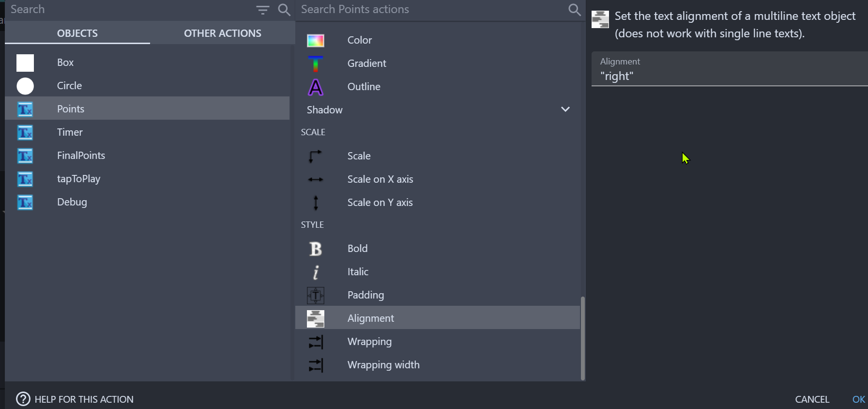Click the Alignment action icon in list

(316, 318)
